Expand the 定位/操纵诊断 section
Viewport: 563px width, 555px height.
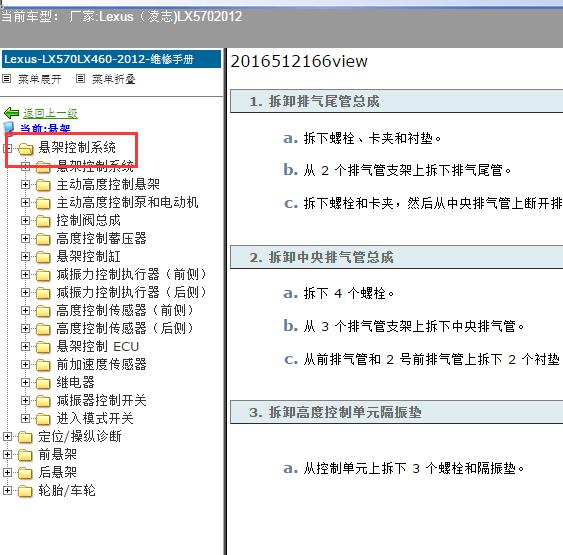[x=7, y=437]
